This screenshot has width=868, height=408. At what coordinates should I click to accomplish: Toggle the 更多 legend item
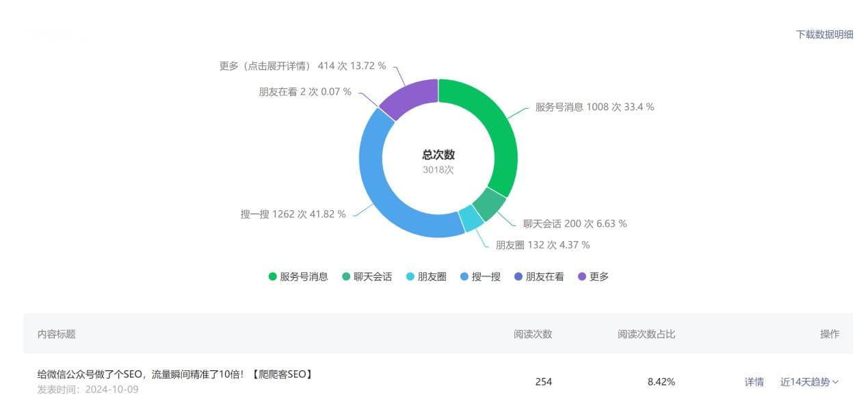[x=593, y=277]
